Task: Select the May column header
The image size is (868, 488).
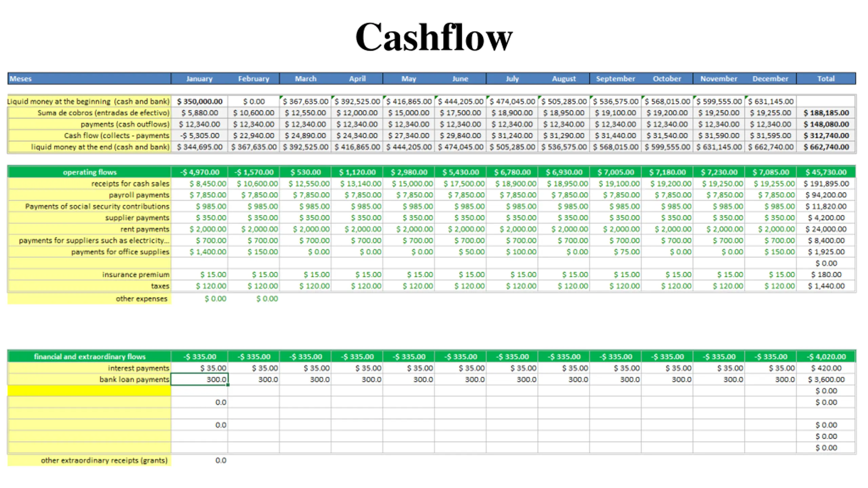Action: 409,79
